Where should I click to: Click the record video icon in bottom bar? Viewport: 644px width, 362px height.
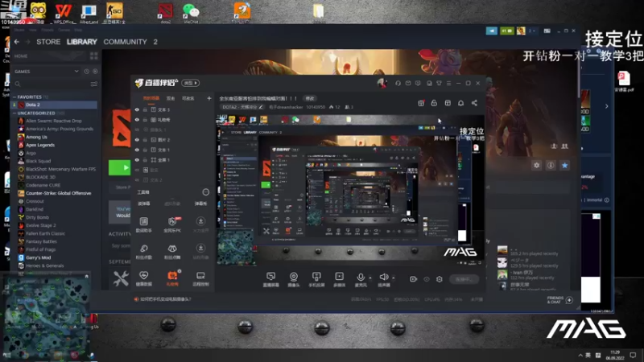tap(413, 279)
